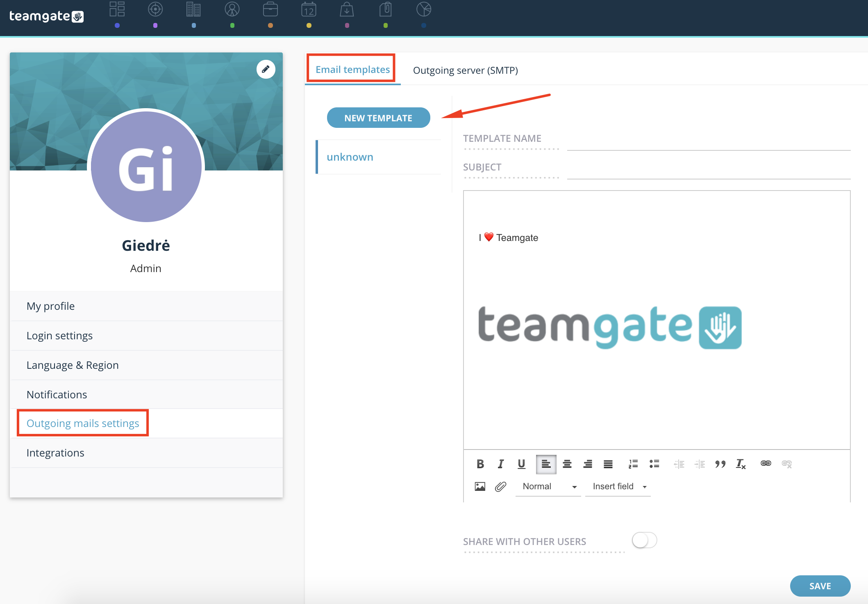This screenshot has width=868, height=604.
Task: Open the files clipboard icon in navigation
Action: pos(385,9)
